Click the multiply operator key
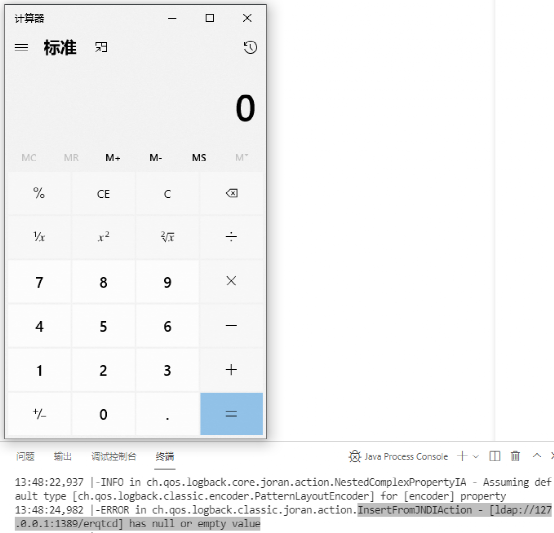This screenshot has width=554, height=533. pos(231,282)
